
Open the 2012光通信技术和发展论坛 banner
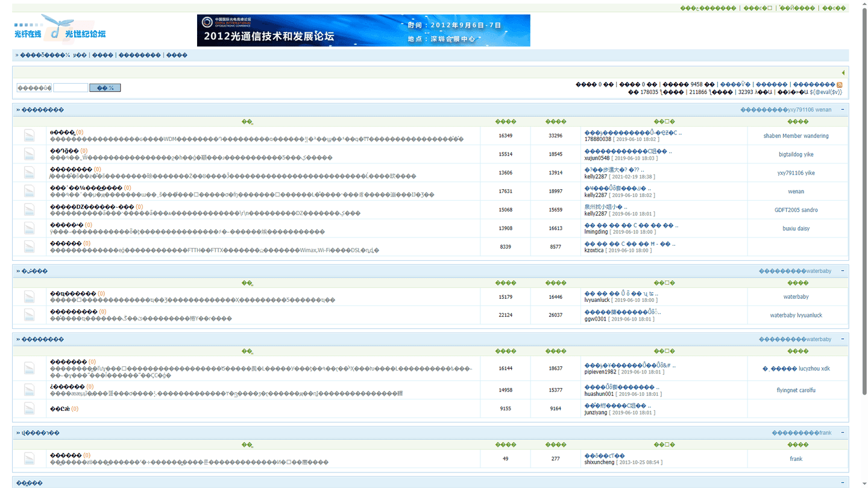[363, 30]
